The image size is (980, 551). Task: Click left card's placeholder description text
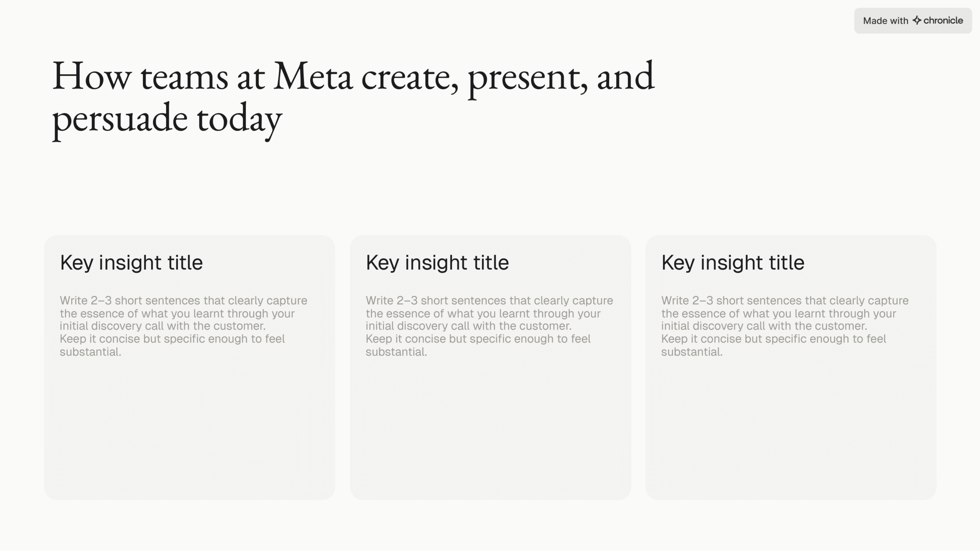click(x=183, y=326)
